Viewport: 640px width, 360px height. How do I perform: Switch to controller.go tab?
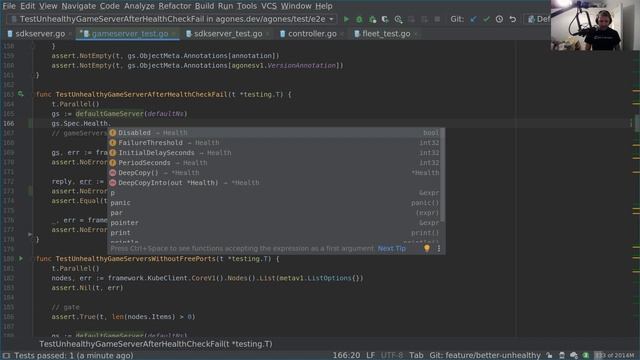(312, 34)
